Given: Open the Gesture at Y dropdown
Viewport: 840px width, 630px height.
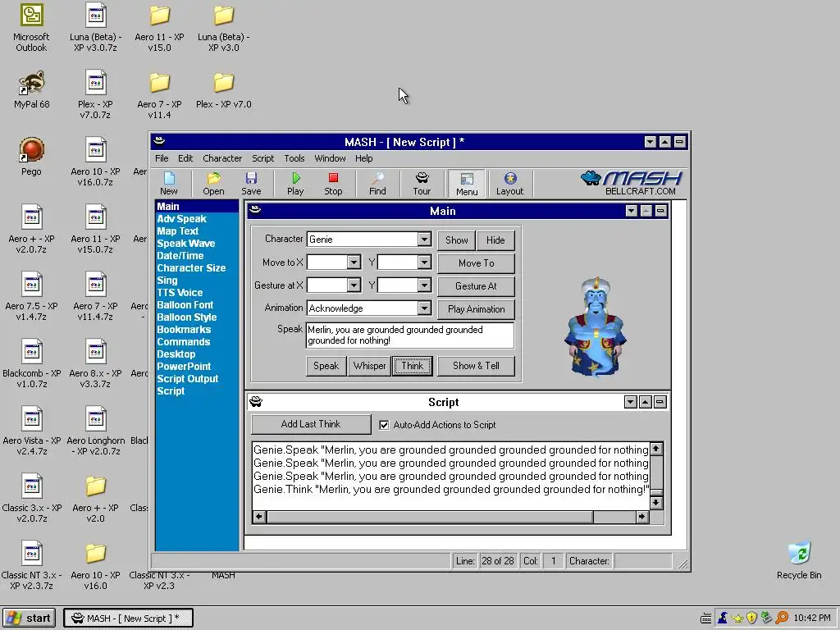Looking at the screenshot, I should (424, 285).
